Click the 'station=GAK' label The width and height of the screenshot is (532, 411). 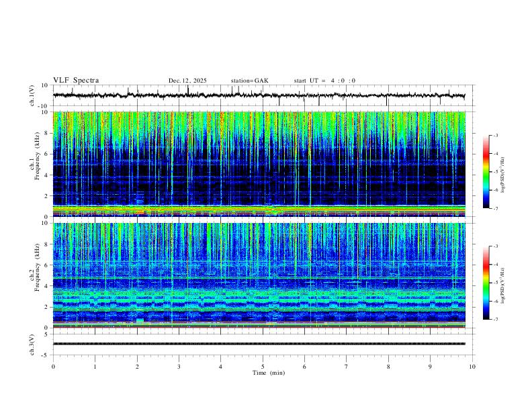[x=249, y=81]
